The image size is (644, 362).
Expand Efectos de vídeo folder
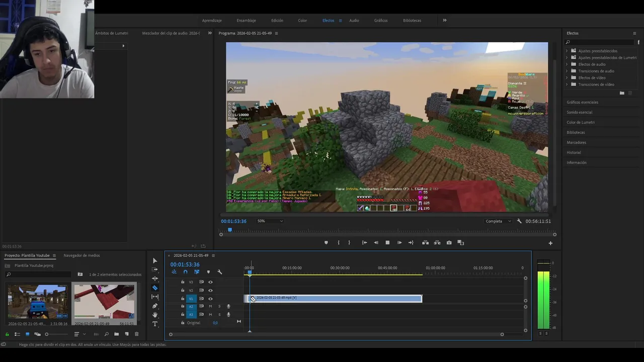[567, 77]
